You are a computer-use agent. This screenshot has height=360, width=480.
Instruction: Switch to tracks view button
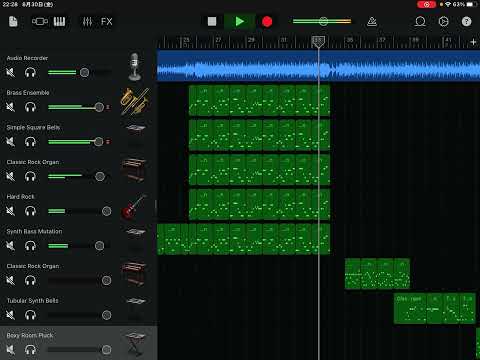[40, 22]
